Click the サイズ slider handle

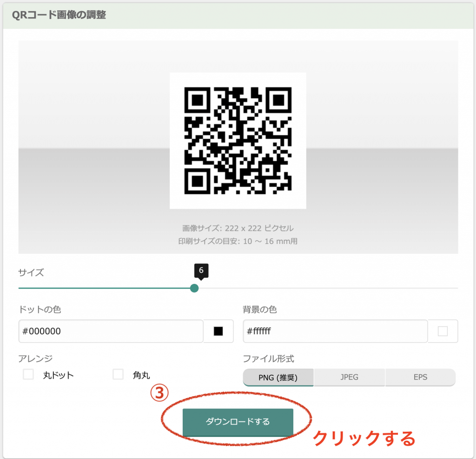[x=194, y=288]
